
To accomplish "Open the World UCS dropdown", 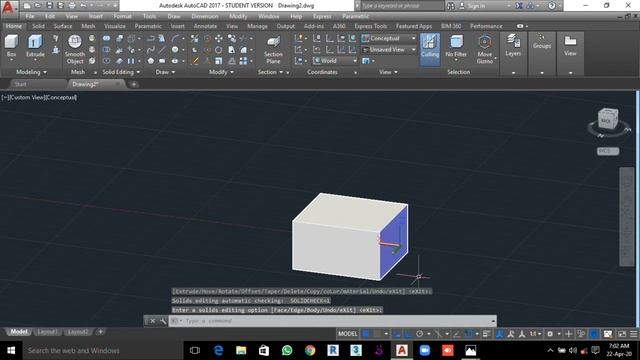I will (335, 60).
